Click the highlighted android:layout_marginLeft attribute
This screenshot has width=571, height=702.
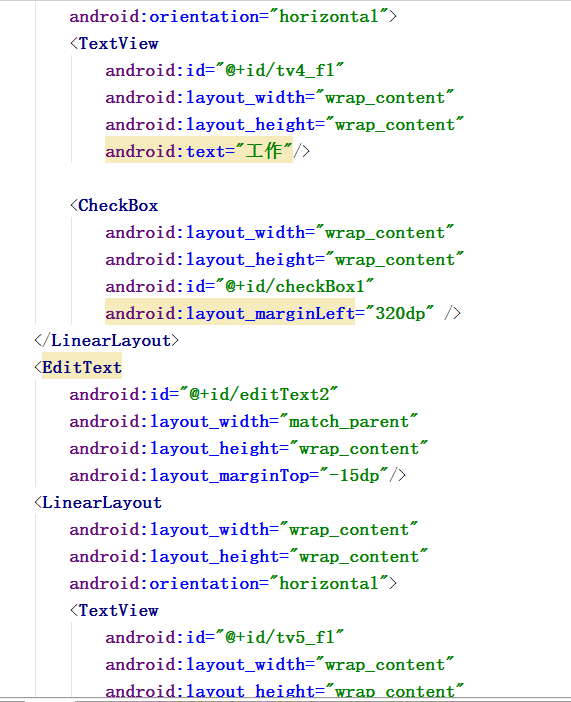(x=230, y=313)
